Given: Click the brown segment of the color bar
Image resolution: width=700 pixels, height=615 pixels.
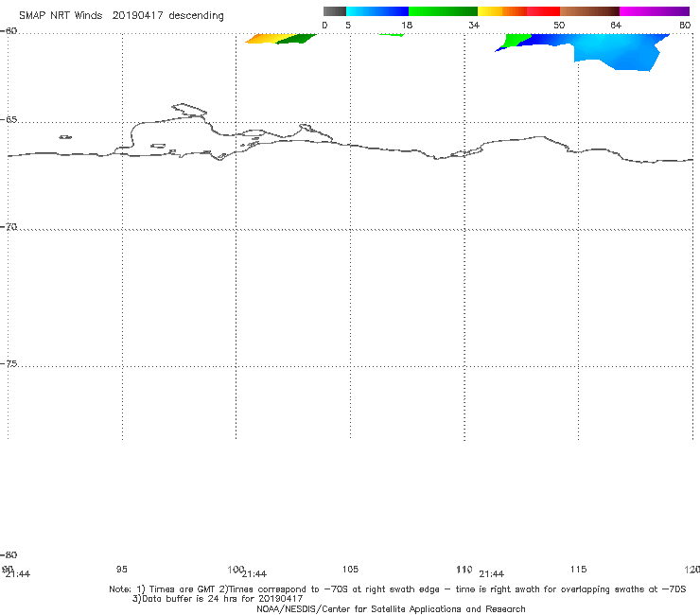Looking at the screenshot, I should [589, 11].
